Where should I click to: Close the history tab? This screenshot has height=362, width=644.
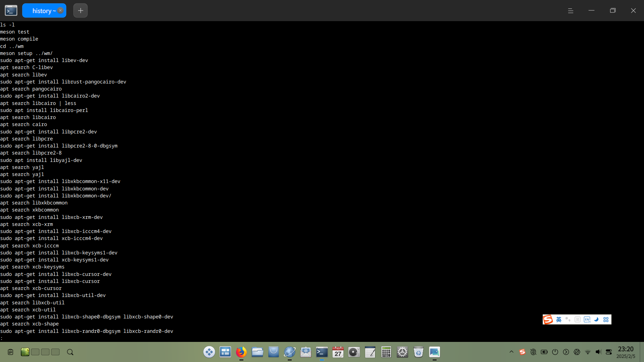pos(60,10)
